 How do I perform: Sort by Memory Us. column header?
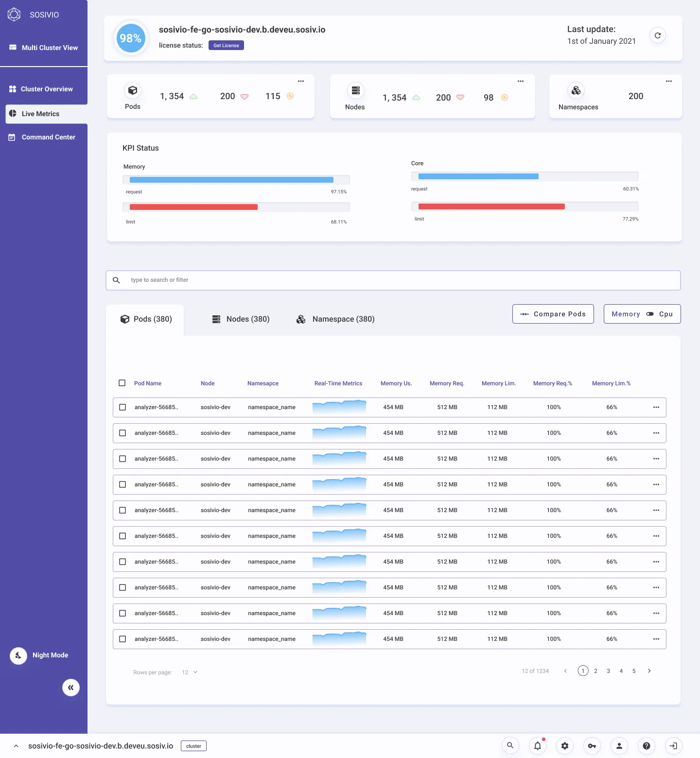(x=396, y=383)
